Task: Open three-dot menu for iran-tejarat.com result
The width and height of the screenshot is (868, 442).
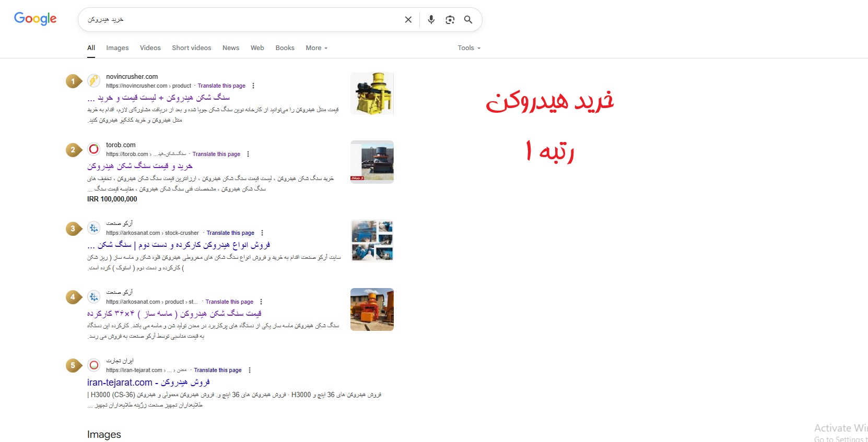Action: 250,370
